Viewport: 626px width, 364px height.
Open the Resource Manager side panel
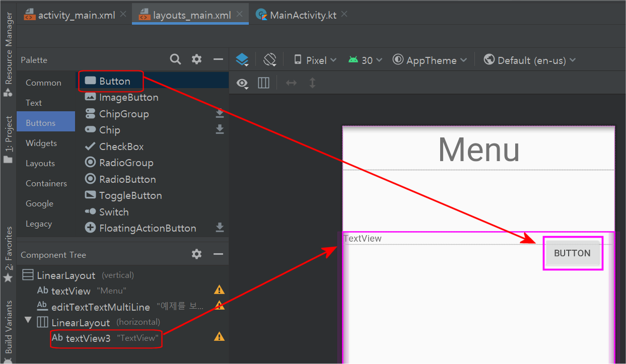point(9,55)
